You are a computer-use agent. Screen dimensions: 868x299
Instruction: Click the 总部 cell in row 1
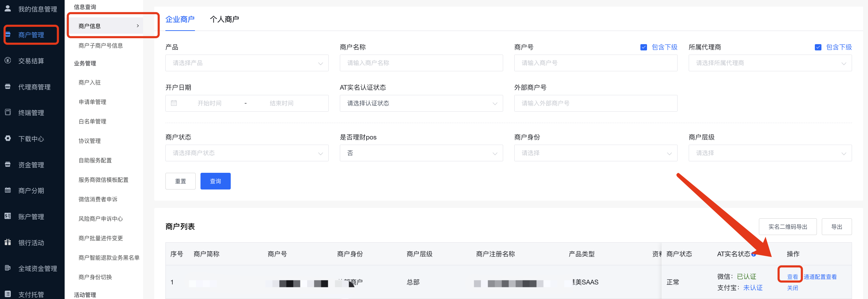coord(413,282)
